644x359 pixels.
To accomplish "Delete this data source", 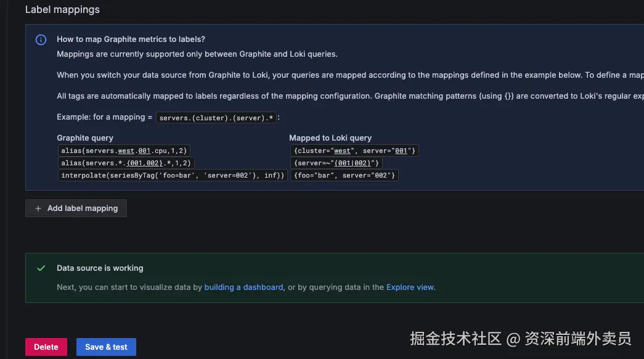I will tap(46, 347).
